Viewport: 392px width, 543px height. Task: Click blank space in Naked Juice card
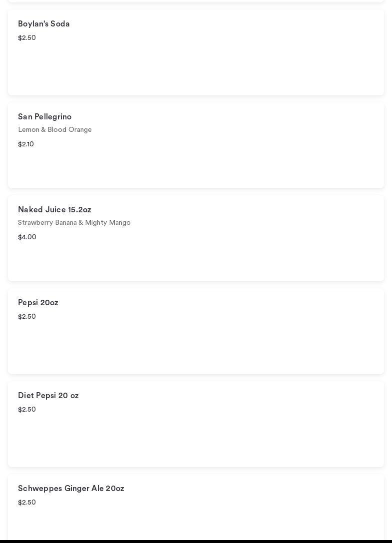pos(225,255)
